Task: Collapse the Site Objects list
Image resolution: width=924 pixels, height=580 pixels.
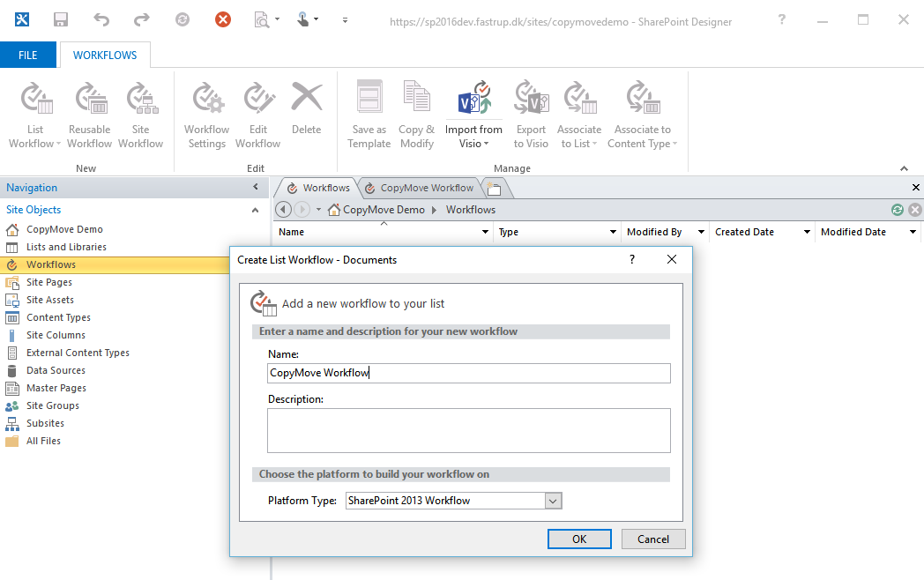Action: pos(256,210)
